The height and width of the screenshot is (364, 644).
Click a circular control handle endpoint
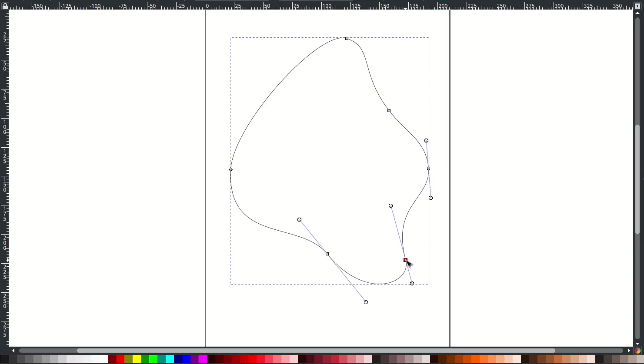pyautogui.click(x=299, y=219)
